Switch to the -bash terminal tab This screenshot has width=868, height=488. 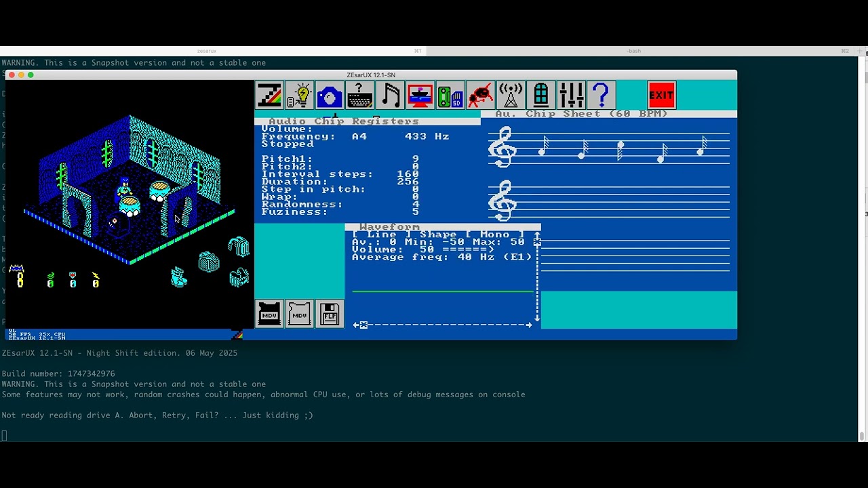tap(640, 51)
